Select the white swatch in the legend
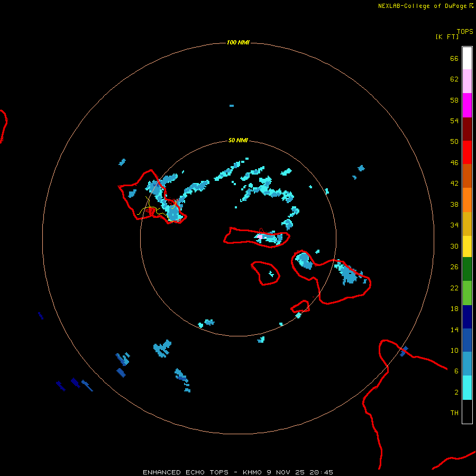 [x=467, y=58]
